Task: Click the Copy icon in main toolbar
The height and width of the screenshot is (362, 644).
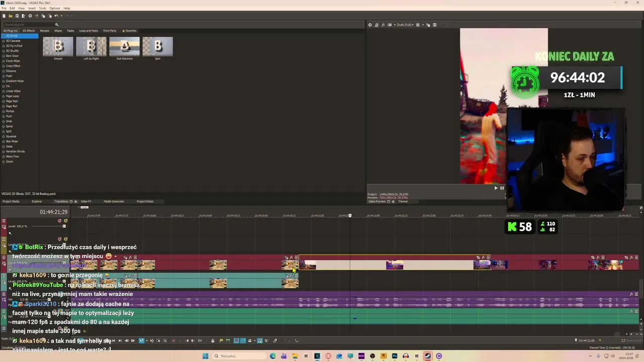Action: (43, 16)
